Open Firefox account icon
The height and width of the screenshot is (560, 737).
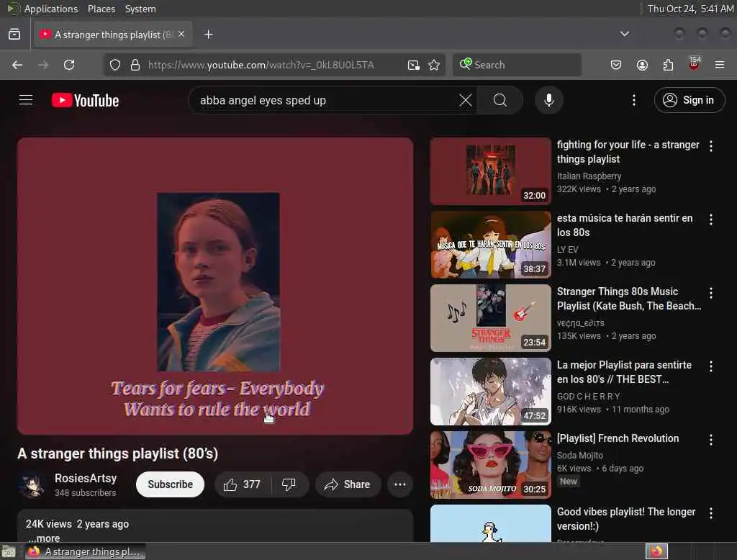tap(642, 65)
